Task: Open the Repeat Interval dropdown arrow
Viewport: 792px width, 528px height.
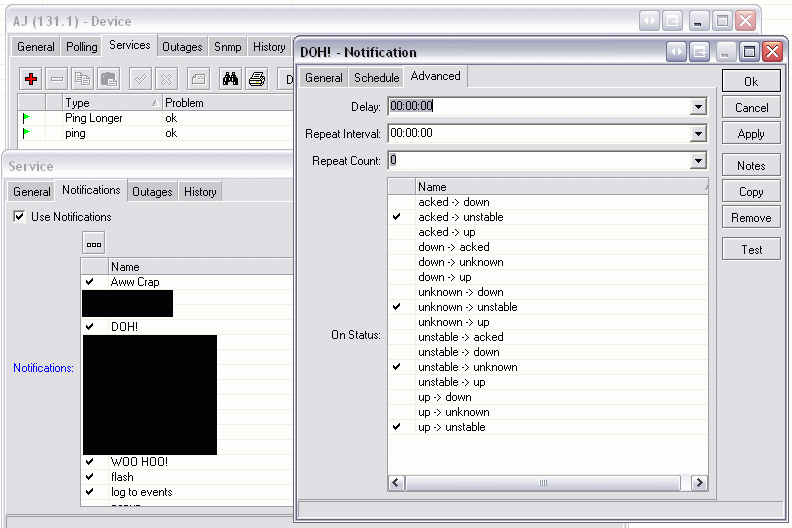Action: [698, 134]
